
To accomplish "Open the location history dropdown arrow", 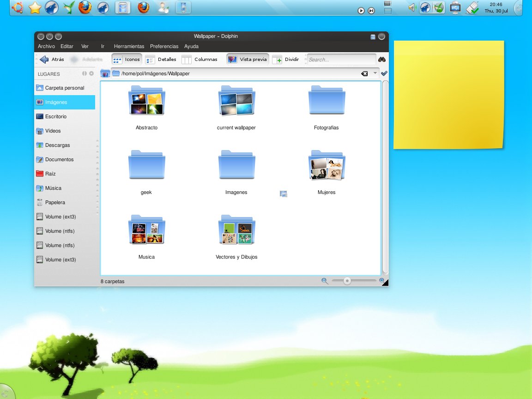I will click(x=375, y=73).
